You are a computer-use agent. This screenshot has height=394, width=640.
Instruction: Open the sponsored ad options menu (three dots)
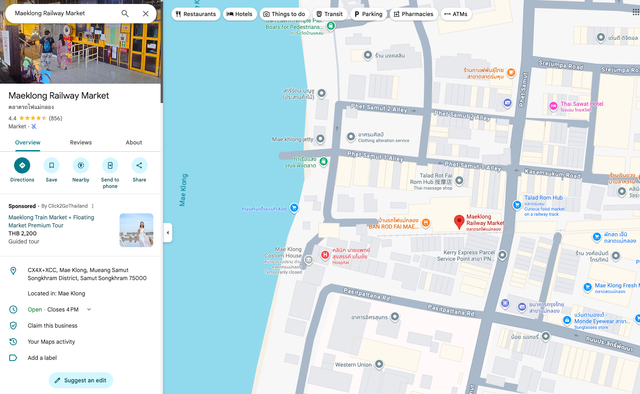point(93,206)
